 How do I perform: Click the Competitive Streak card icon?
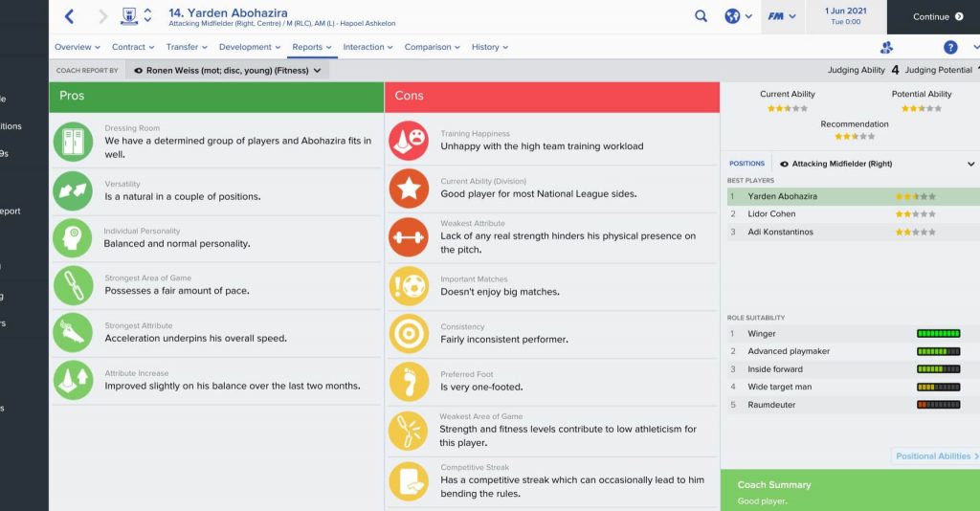pyautogui.click(x=409, y=481)
